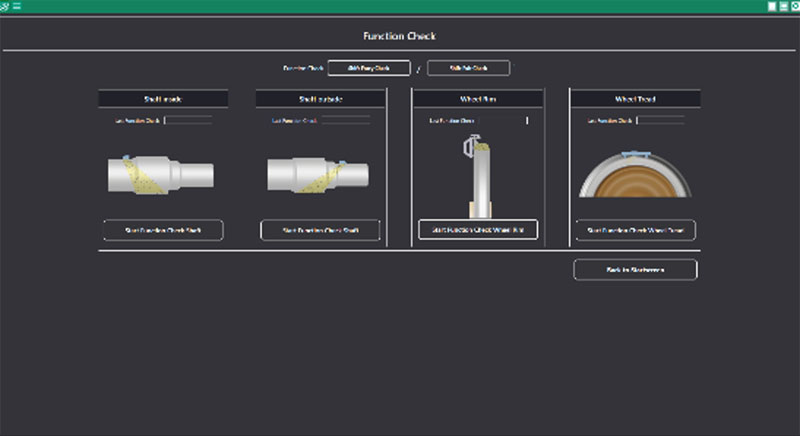Viewport: 800px width, 436px height.
Task: Select the Shaft outside panel header
Action: 320,99
